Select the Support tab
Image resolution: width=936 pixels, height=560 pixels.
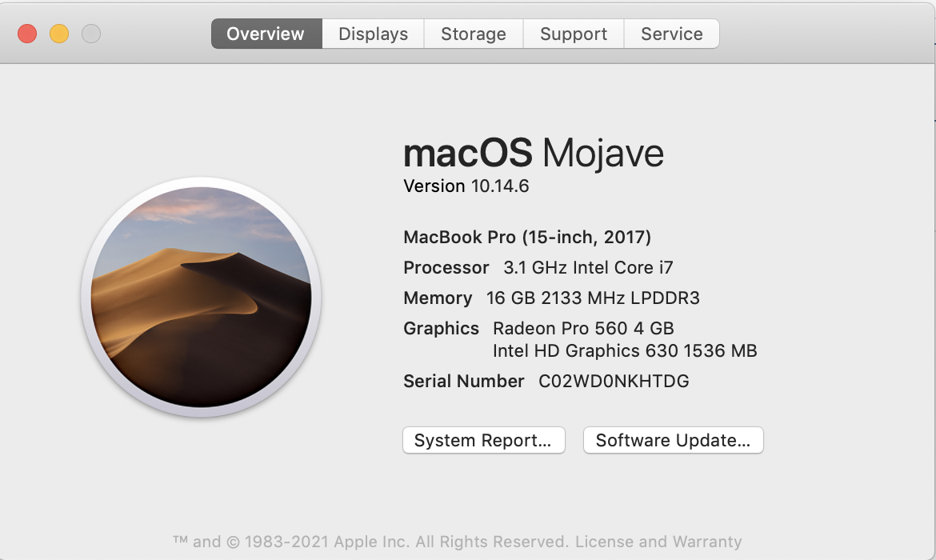point(574,34)
